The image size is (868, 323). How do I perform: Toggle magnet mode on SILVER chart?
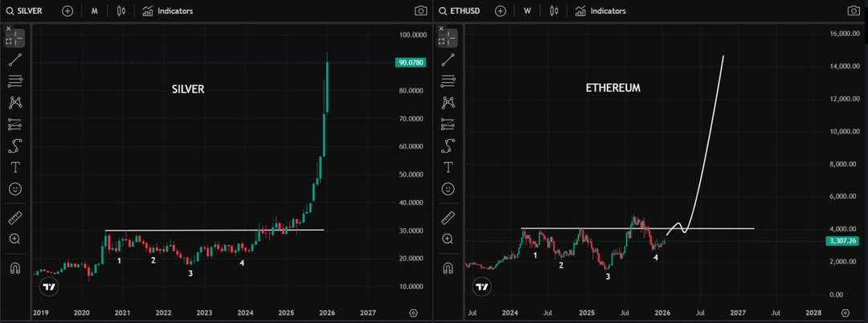(x=15, y=268)
